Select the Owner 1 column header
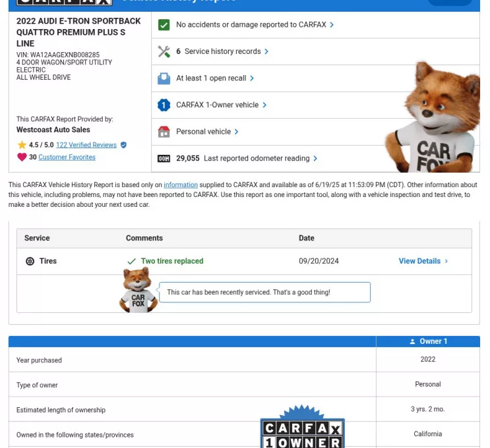Image resolution: width=490 pixels, height=448 pixels. pos(428,341)
